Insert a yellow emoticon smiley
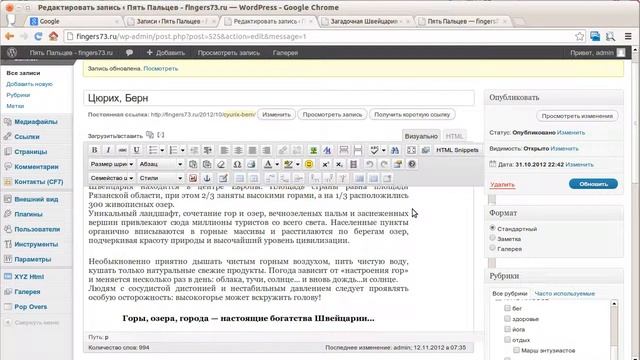The image size is (640, 360). [x=309, y=164]
